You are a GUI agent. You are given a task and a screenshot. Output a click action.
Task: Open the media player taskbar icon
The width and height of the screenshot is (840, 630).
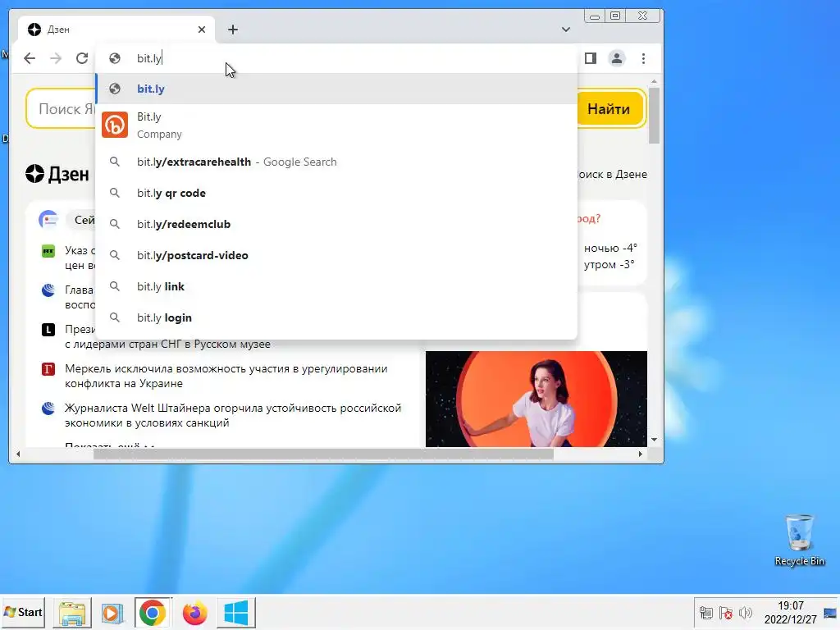tap(112, 612)
